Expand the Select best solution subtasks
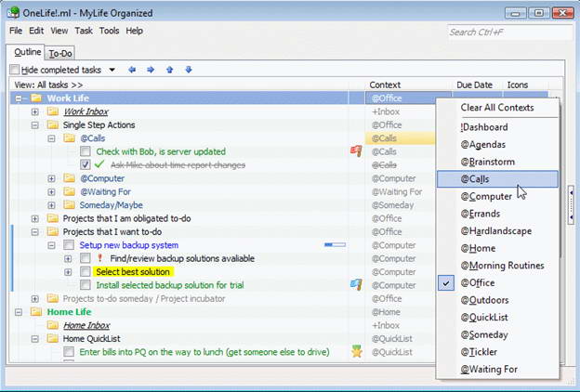The width and height of the screenshot is (580, 392). [68, 272]
